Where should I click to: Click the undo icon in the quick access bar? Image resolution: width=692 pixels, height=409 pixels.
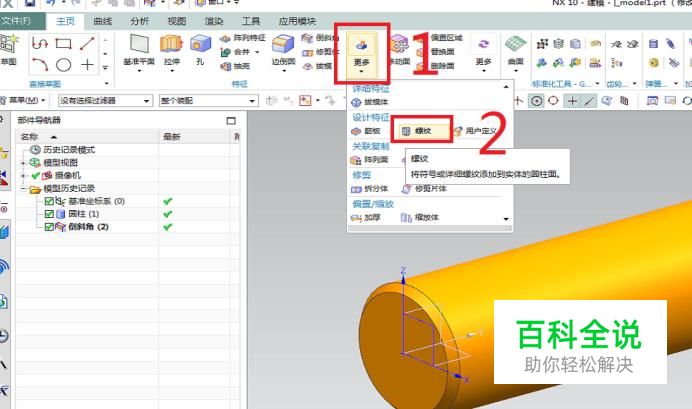click(49, 3)
